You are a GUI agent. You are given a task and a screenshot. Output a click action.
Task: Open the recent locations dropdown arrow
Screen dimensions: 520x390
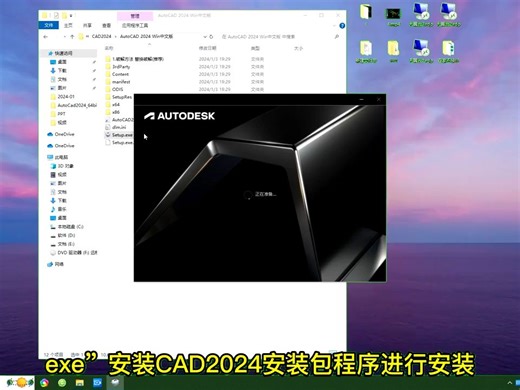tap(65, 37)
